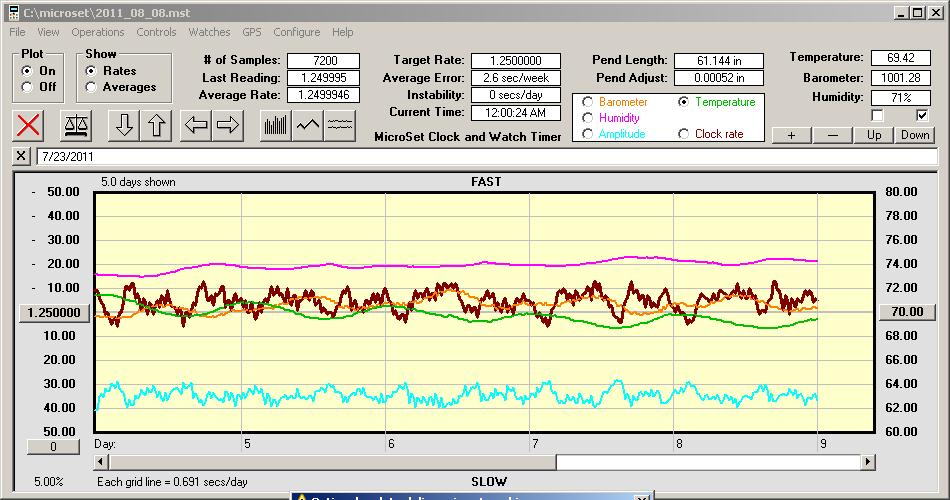Click the Instability field
950x500 pixels.
pos(516,95)
